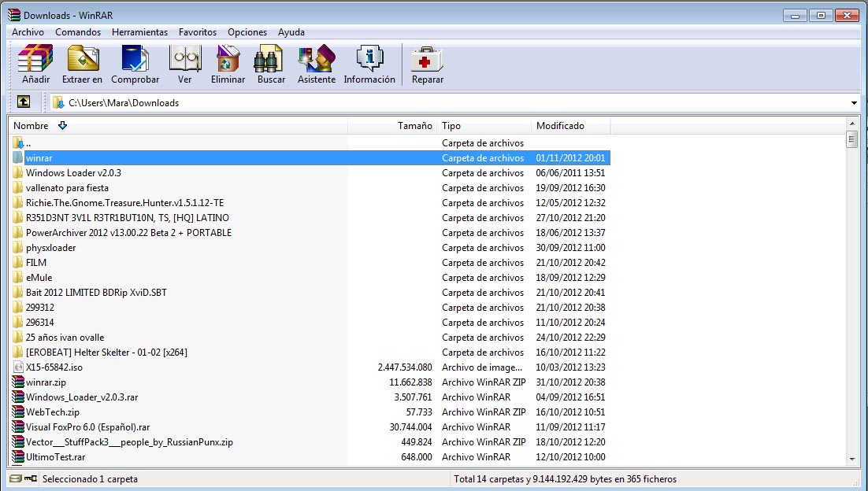Image resolution: width=868 pixels, height=491 pixels.
Task: Click the winrar.zip archive icon
Action: (x=18, y=382)
